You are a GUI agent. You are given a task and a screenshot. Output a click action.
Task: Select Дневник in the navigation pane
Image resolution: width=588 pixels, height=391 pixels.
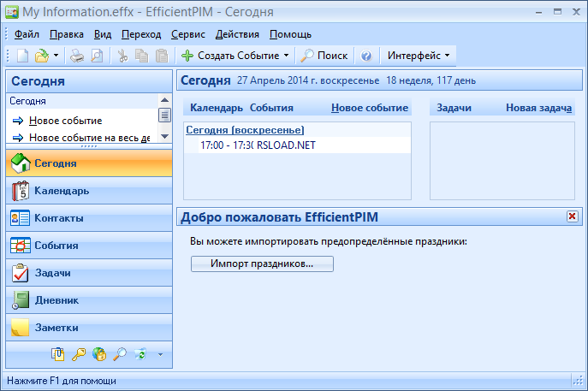coord(89,300)
